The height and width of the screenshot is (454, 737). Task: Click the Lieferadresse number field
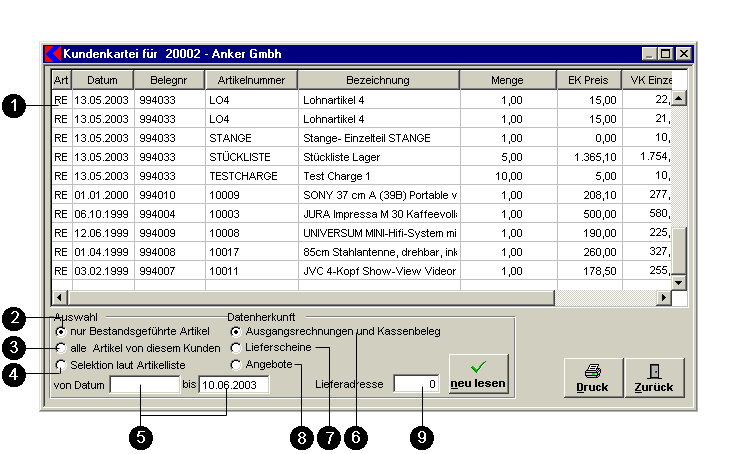tap(416, 384)
